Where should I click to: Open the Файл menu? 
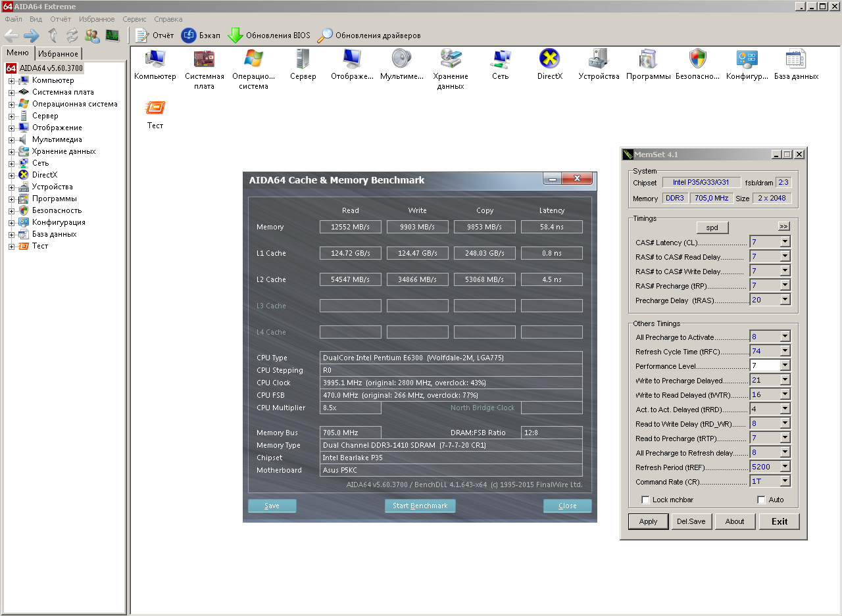pos(13,19)
